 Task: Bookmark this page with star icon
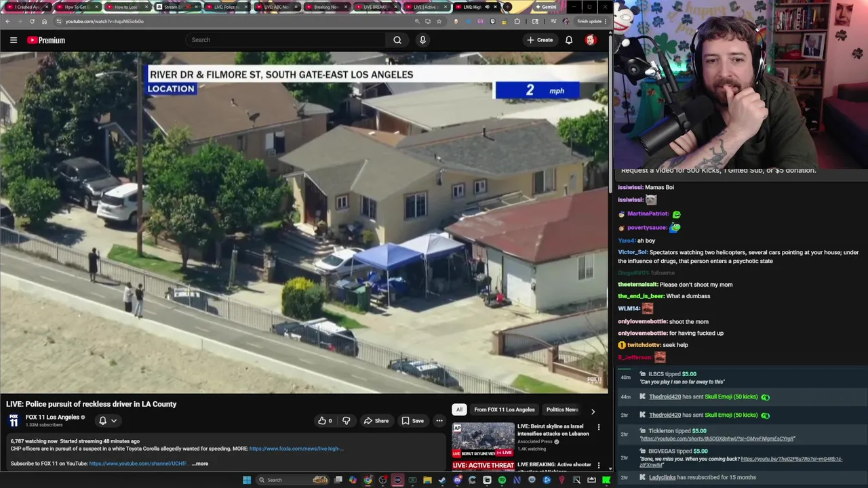(439, 21)
